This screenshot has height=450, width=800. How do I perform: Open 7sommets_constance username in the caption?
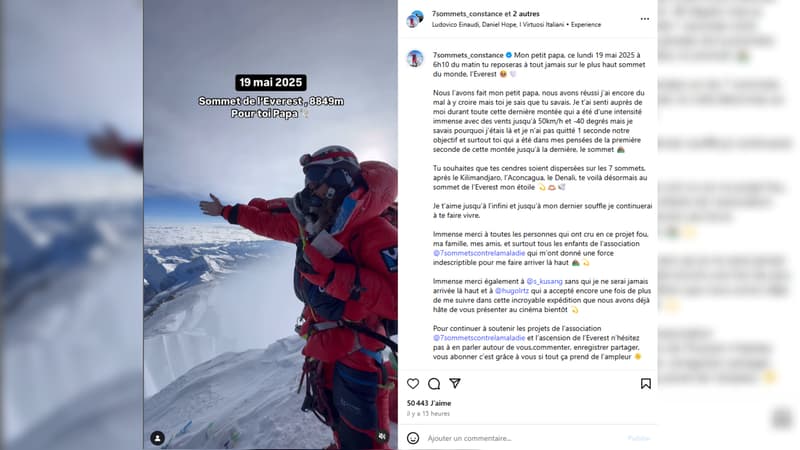coord(468,55)
